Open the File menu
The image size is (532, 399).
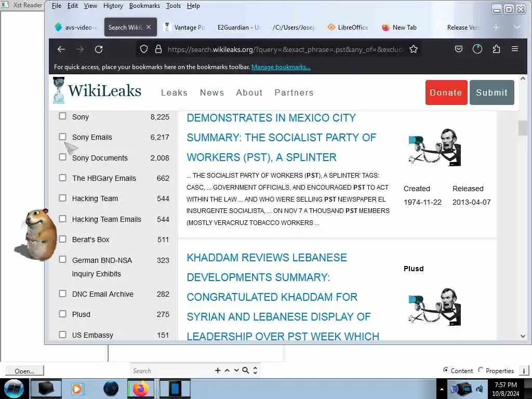click(x=56, y=6)
